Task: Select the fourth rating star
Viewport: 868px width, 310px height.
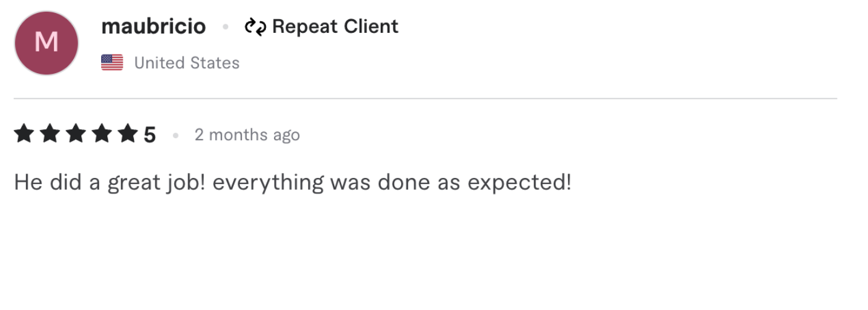Action: click(x=102, y=134)
